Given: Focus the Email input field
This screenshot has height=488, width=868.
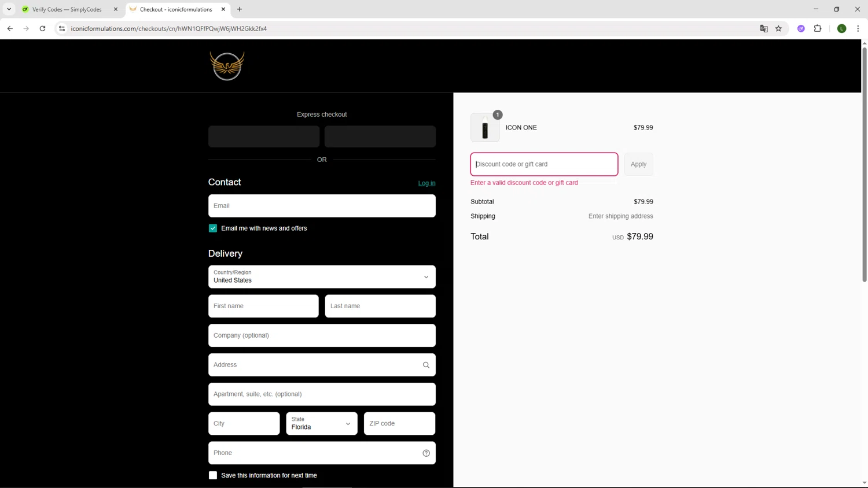Looking at the screenshot, I should (x=322, y=206).
